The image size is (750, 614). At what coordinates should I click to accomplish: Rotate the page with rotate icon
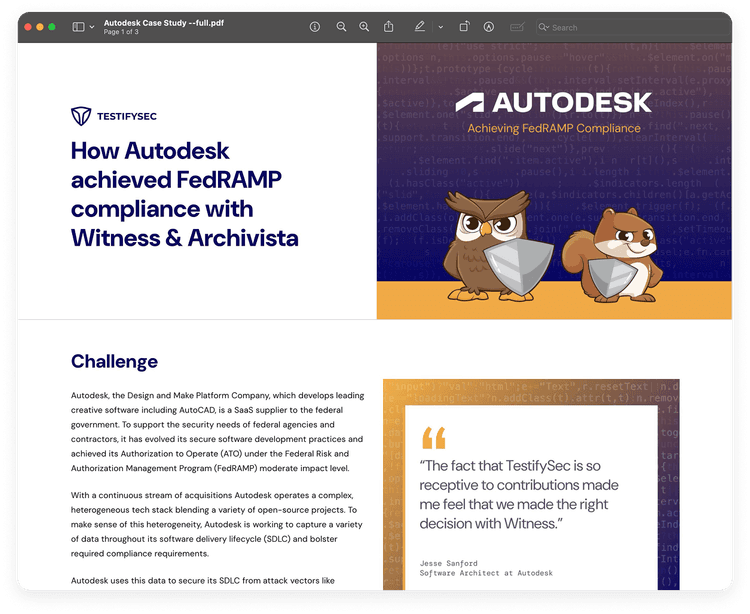[x=464, y=27]
